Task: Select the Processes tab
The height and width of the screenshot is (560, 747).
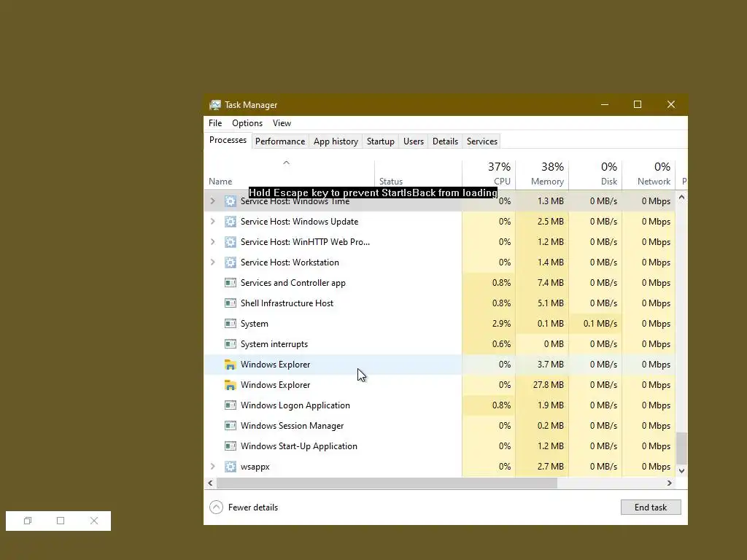Action: [x=228, y=140]
